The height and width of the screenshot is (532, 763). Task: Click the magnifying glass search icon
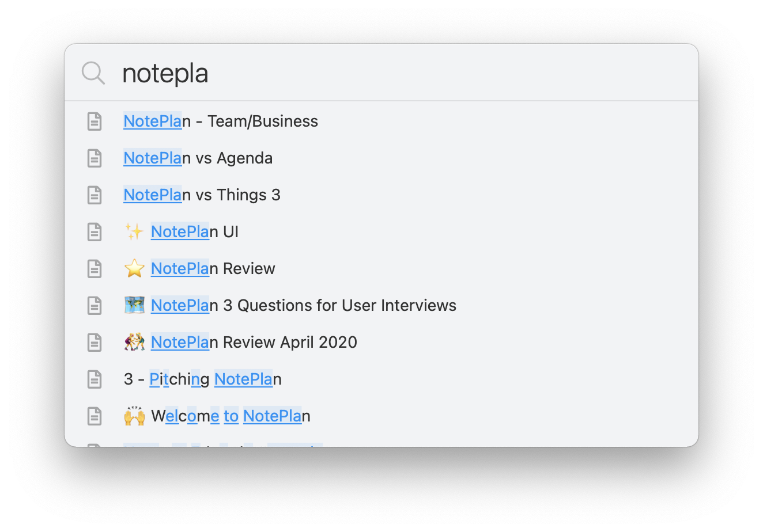(93, 73)
